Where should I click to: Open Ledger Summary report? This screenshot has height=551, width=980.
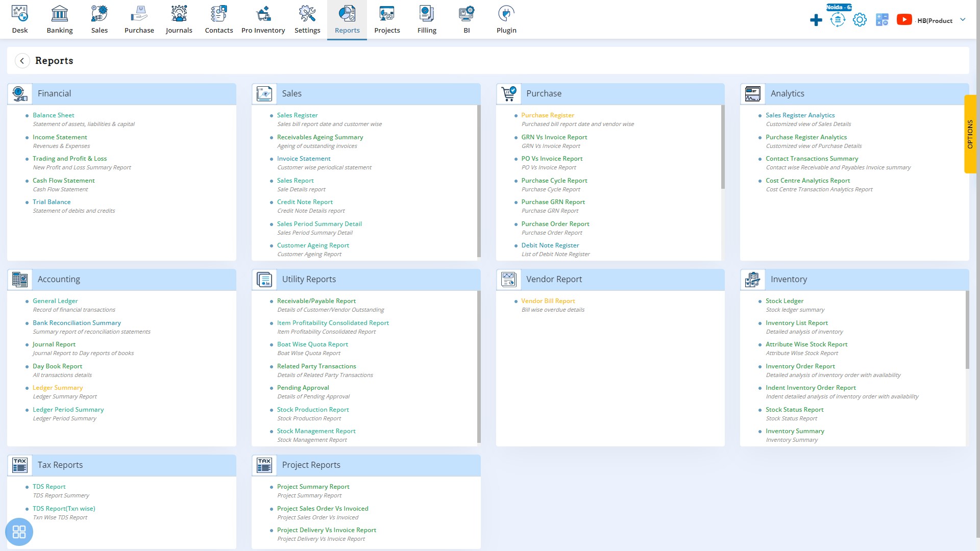(x=58, y=388)
